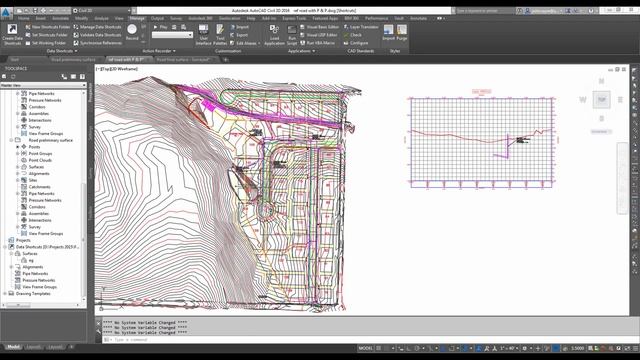Image resolution: width=640 pixels, height=360 pixels.
Task: Click the Toolspace help icon
Action: [82, 76]
